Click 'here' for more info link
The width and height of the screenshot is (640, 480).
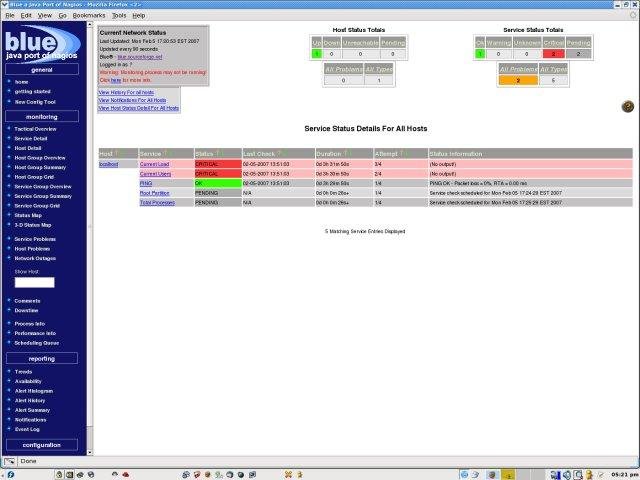[116, 80]
